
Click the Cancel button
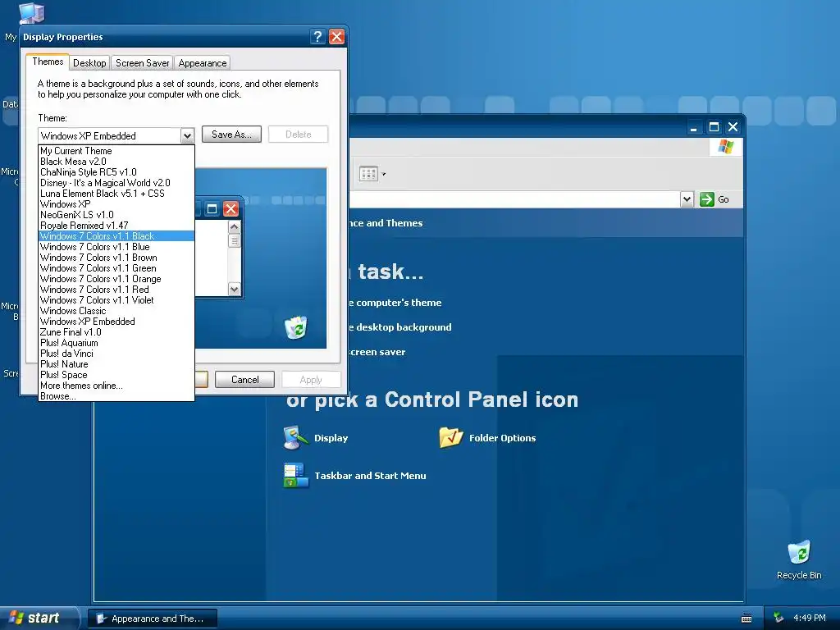244,379
